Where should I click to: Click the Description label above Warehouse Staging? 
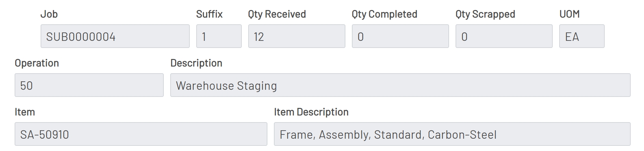tap(196, 63)
